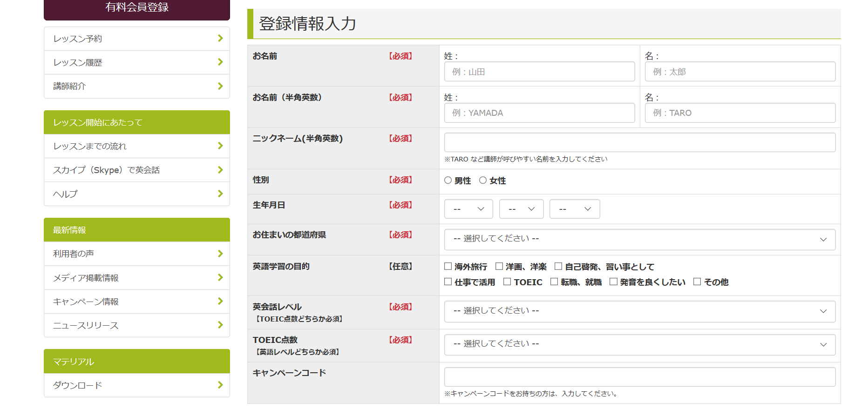Open the TOEIC点数 dropdown list
Viewport: 868px width, 416px height.
(639, 344)
